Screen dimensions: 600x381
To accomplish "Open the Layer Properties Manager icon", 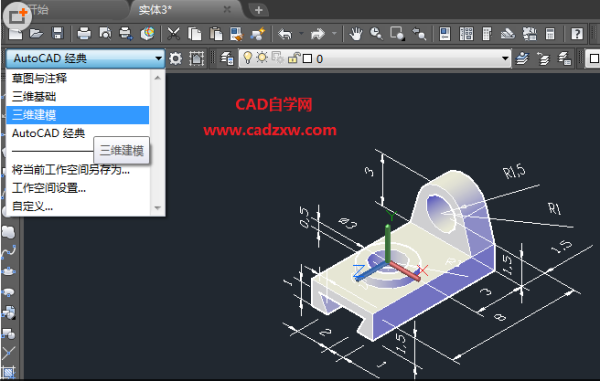I will (x=227, y=59).
